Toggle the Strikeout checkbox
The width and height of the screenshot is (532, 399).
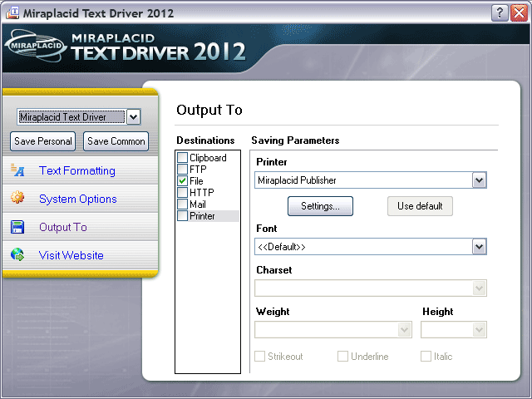coord(260,357)
